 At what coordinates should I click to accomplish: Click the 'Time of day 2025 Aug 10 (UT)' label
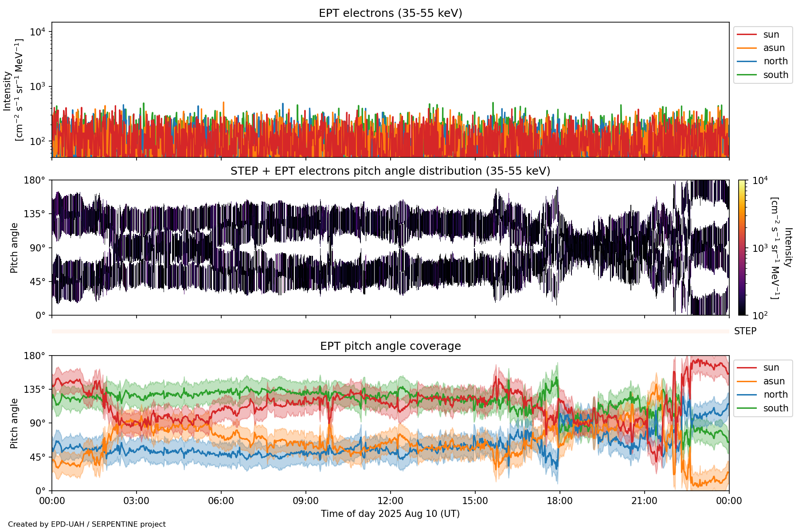pyautogui.click(x=390, y=514)
